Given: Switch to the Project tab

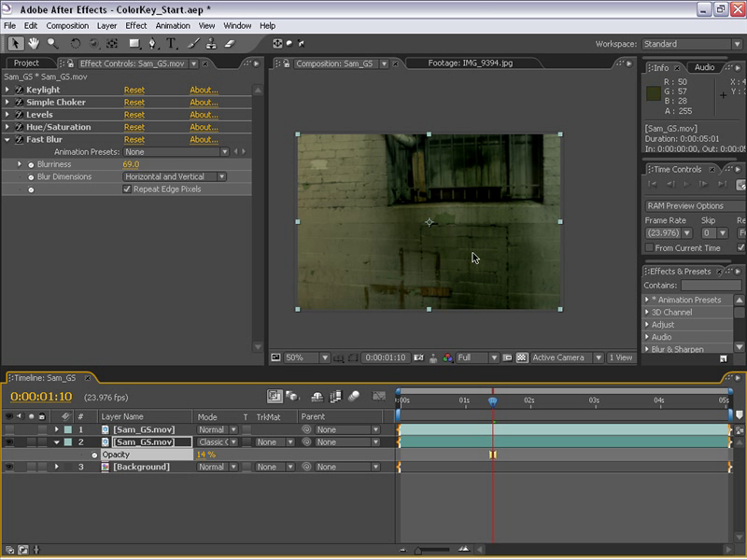Looking at the screenshot, I should (26, 63).
